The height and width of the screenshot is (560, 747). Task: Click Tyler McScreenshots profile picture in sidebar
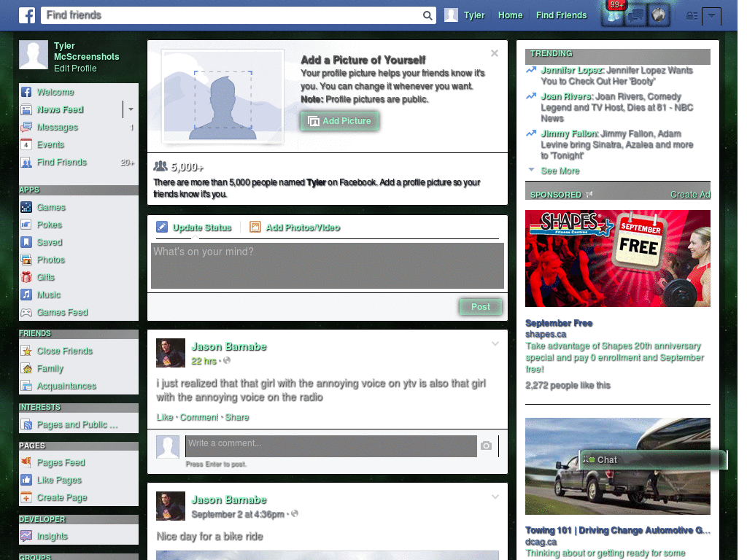34,55
